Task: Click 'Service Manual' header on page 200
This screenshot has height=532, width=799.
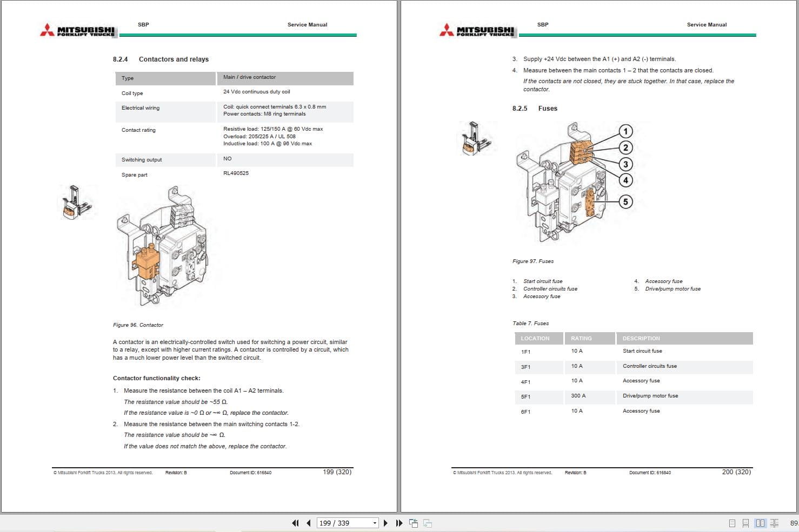Action: click(707, 25)
